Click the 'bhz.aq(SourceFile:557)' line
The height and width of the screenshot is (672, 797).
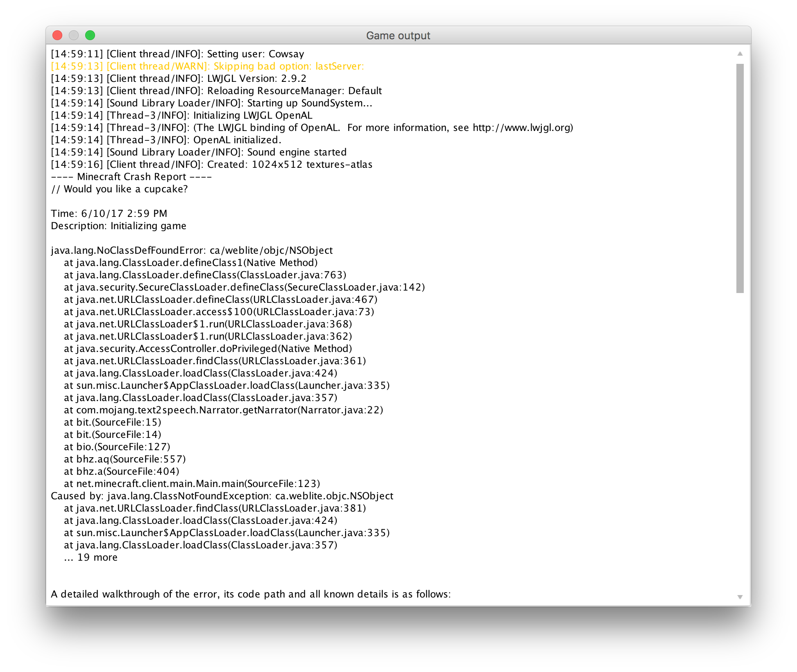[x=125, y=459]
